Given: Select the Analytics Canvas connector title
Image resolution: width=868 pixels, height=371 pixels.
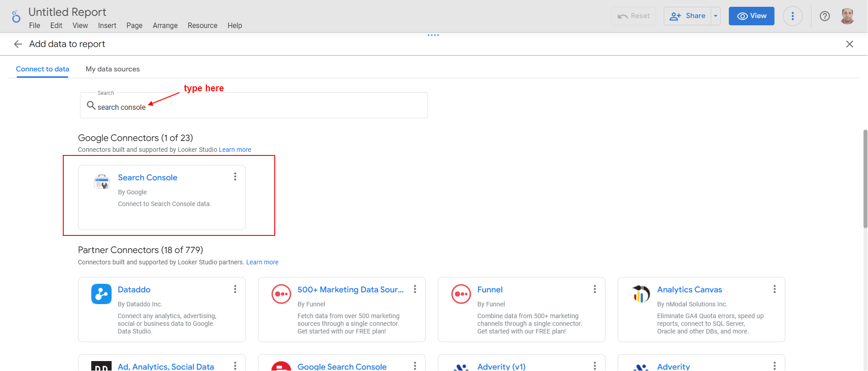Looking at the screenshot, I should (690, 290).
